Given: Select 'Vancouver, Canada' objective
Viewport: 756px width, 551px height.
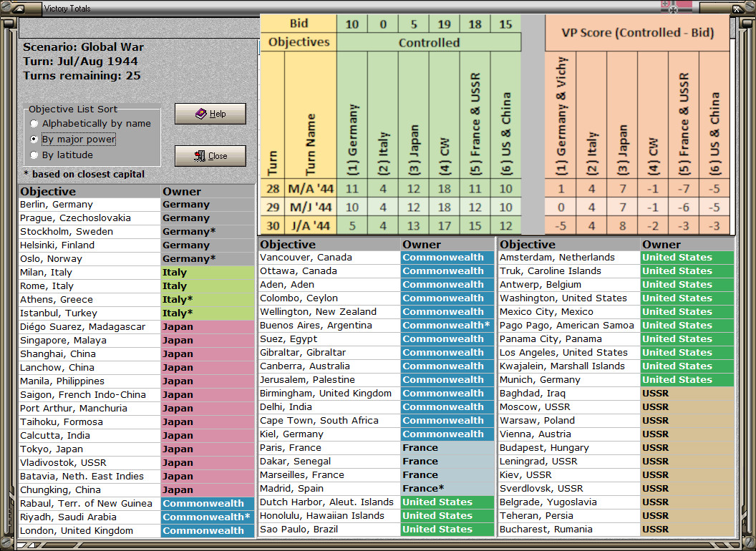Looking at the screenshot, I should (329, 258).
